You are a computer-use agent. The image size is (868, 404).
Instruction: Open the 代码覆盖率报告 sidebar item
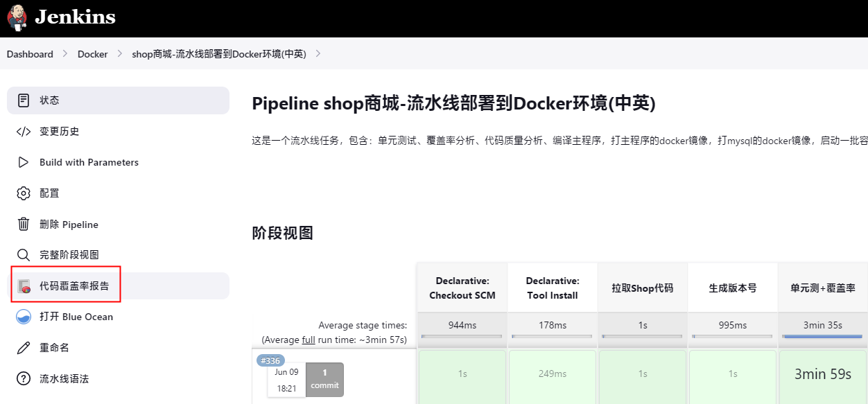[x=118, y=286]
